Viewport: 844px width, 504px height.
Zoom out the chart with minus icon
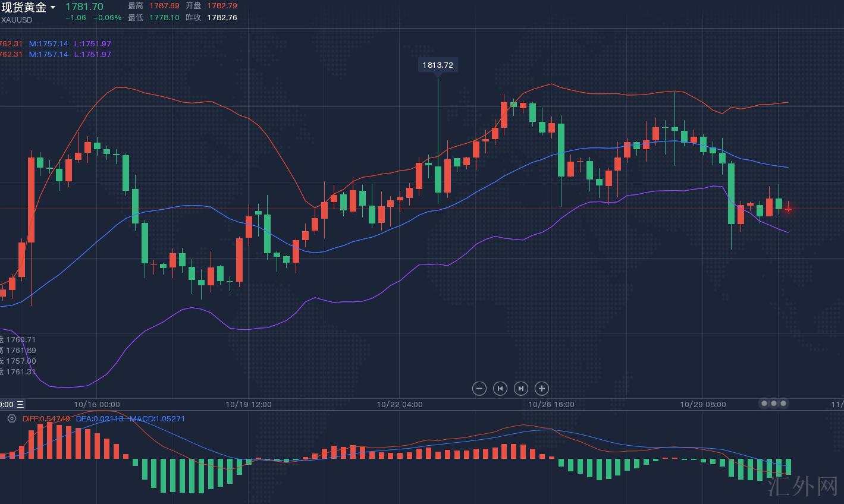pos(479,389)
